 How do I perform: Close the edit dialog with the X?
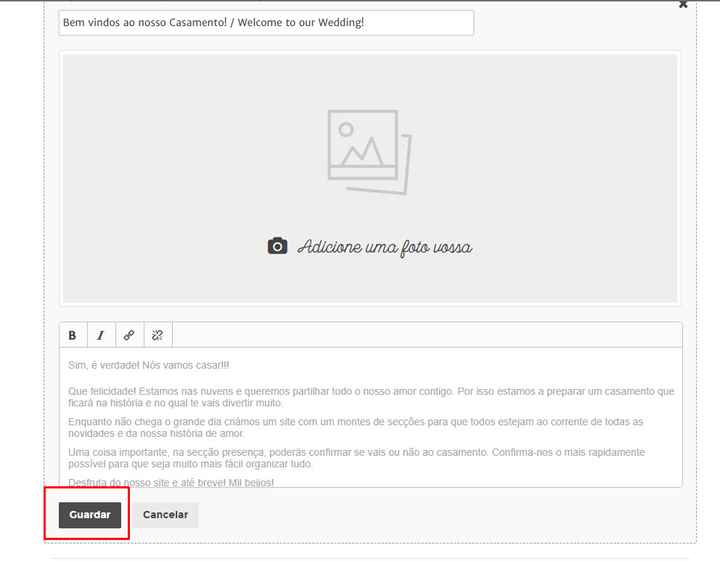tap(683, 4)
